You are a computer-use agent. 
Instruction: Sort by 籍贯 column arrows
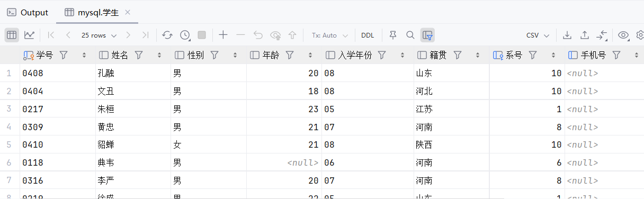point(478,55)
